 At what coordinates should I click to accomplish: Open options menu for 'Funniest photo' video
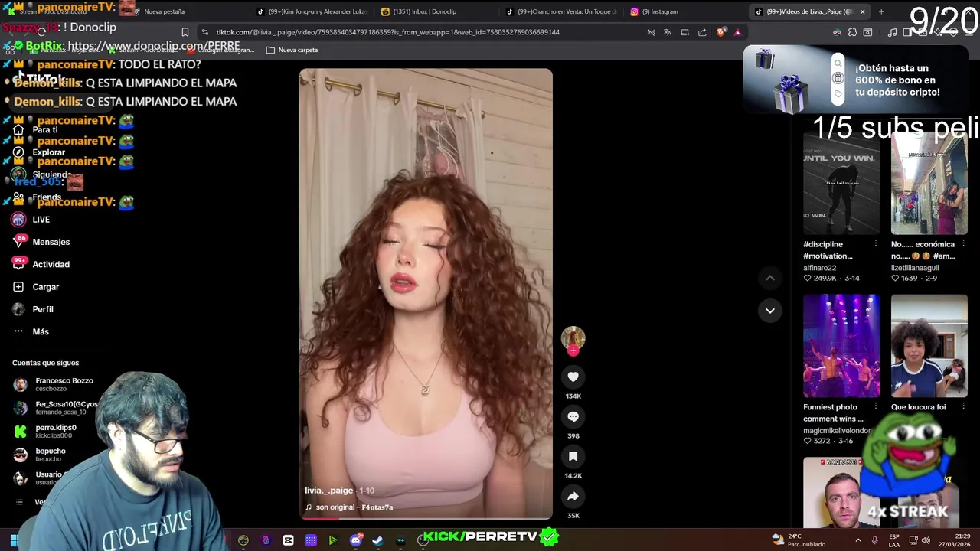(x=876, y=406)
